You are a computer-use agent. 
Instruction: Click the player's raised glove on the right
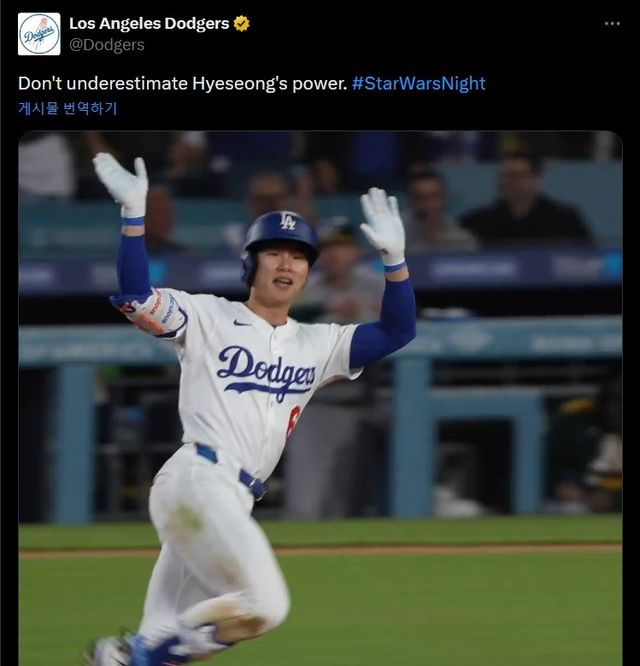382,226
